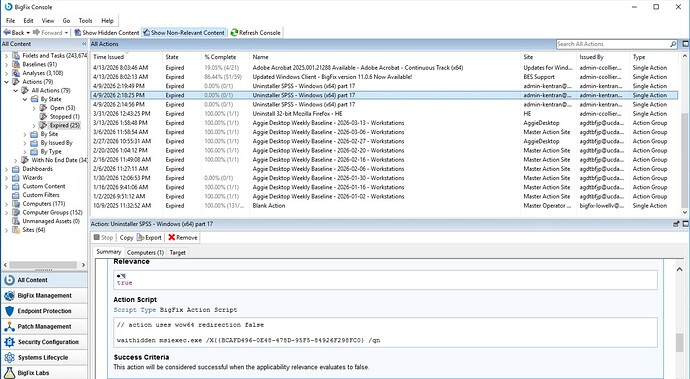Click the Computer Groups (152) icon
The image size is (690, 379).
click(16, 213)
